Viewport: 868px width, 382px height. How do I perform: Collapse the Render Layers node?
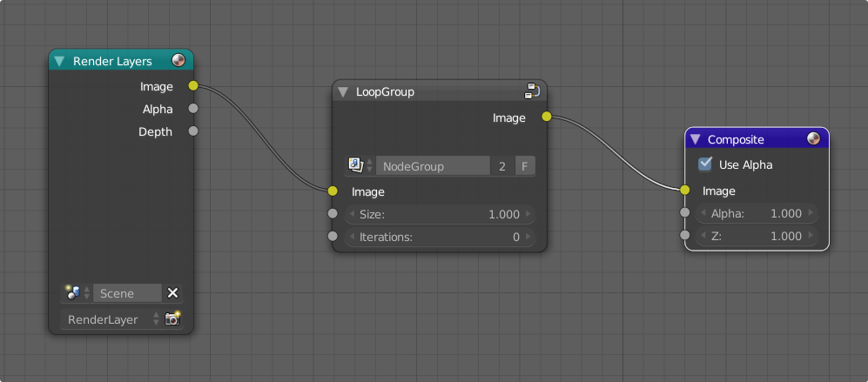coord(59,61)
